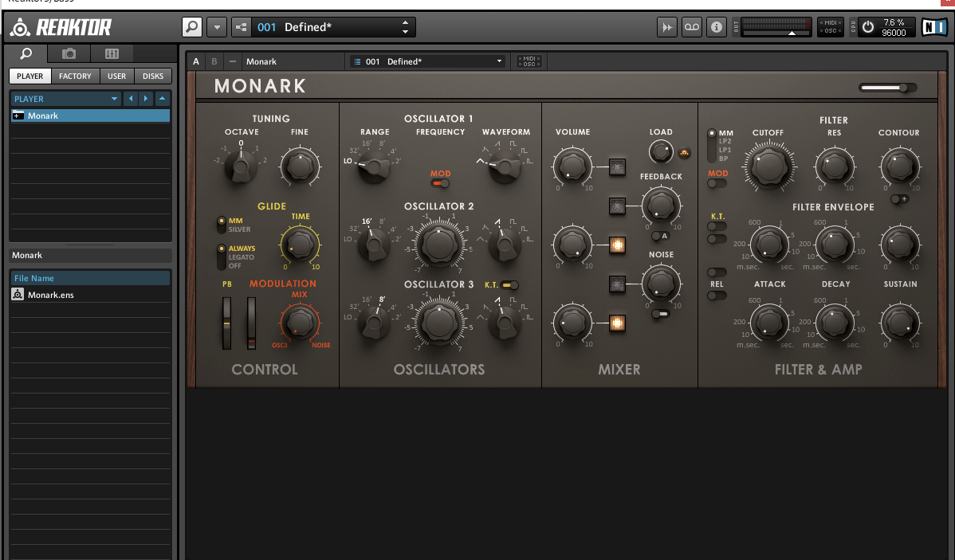Click the LOAD knob in the mixer
The height and width of the screenshot is (560, 955).
660,151
